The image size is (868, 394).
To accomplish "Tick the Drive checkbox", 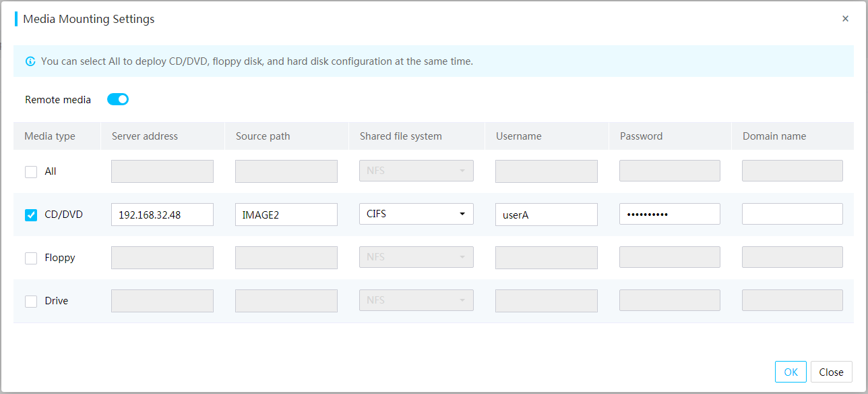I will click(31, 301).
